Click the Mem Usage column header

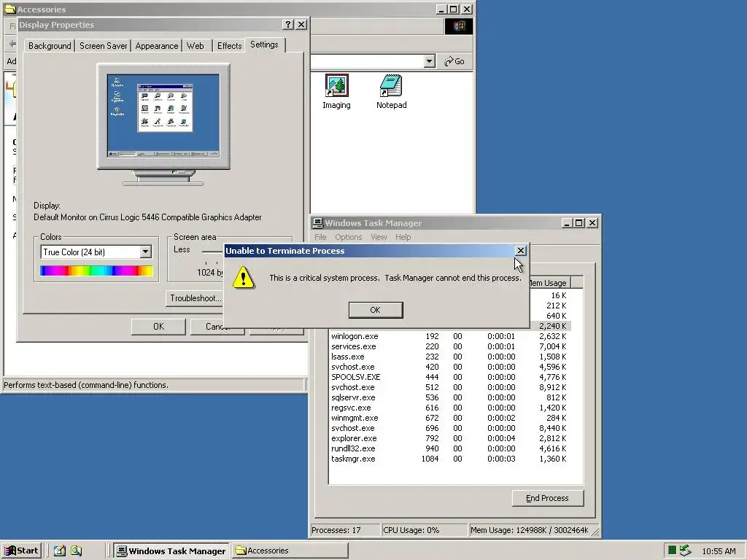tap(549, 283)
